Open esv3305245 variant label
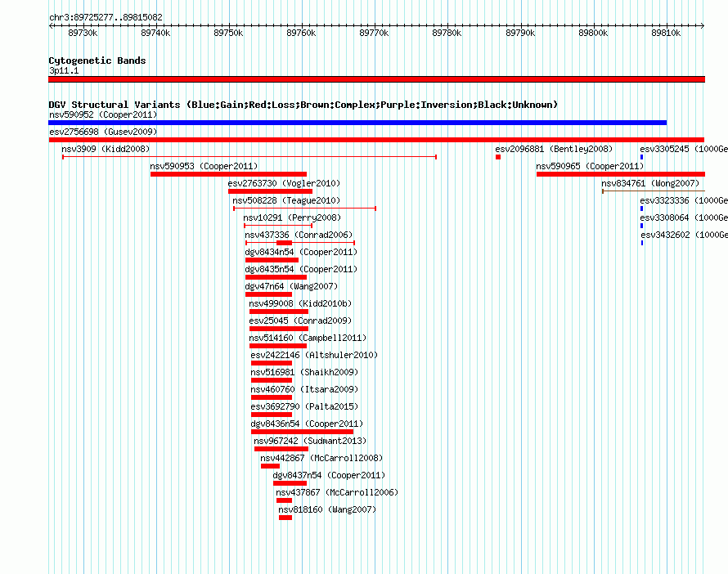The height and width of the screenshot is (574, 728). point(684,149)
